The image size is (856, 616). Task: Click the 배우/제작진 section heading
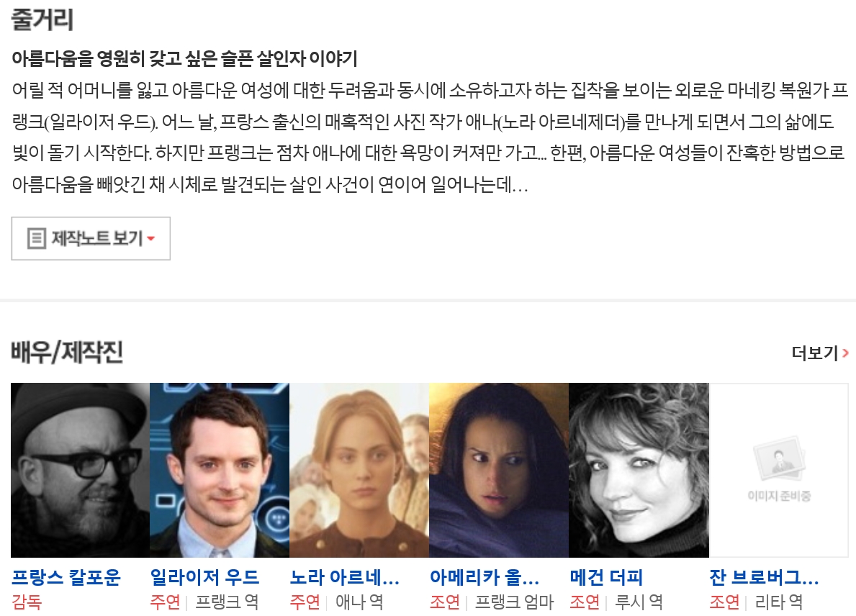coord(67,352)
